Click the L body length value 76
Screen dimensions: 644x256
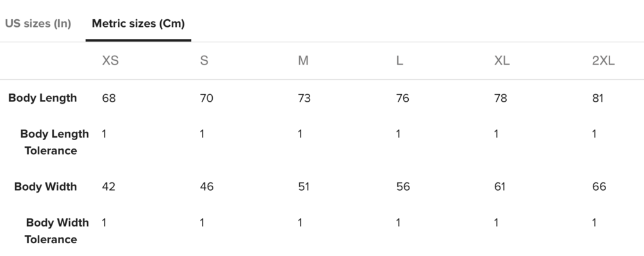(x=402, y=98)
